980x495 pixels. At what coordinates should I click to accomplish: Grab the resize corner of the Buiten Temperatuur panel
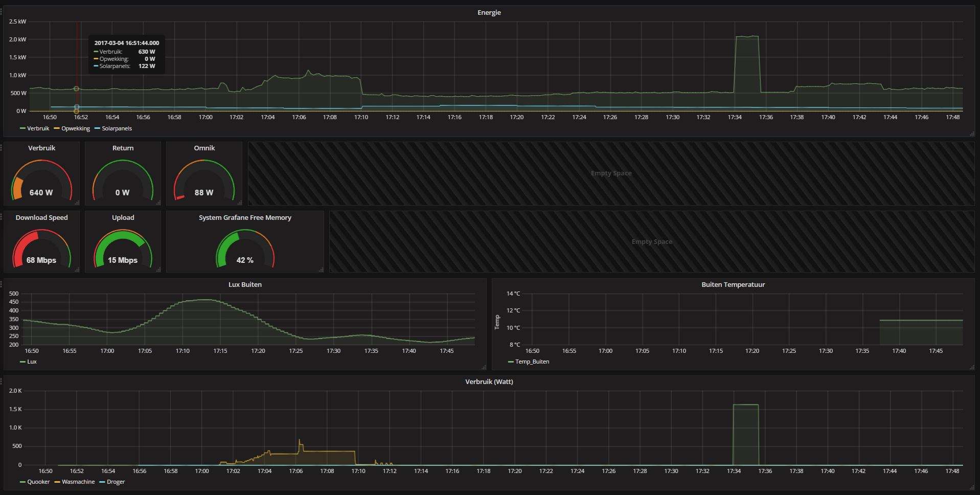tap(972, 367)
